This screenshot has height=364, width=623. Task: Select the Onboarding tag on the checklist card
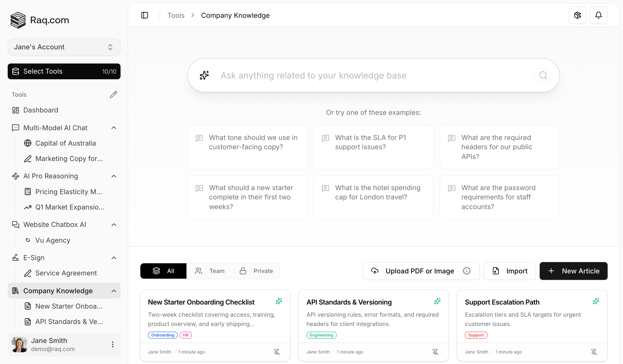click(x=162, y=335)
